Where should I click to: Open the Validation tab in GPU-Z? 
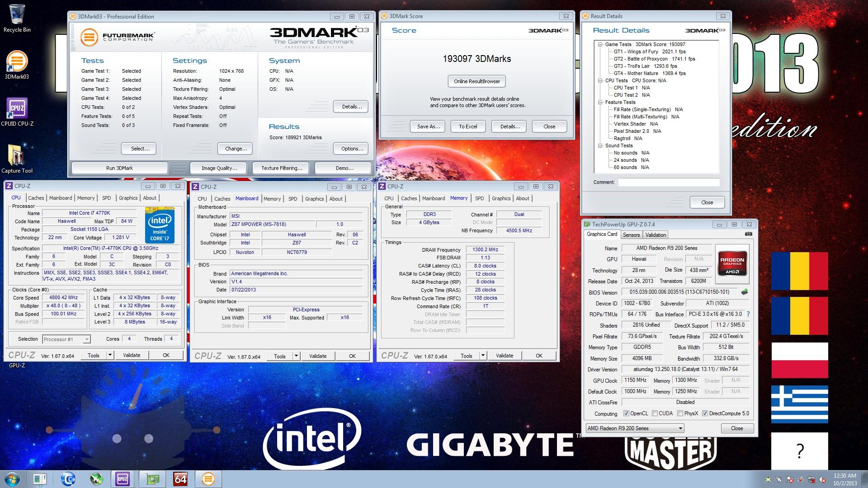656,235
